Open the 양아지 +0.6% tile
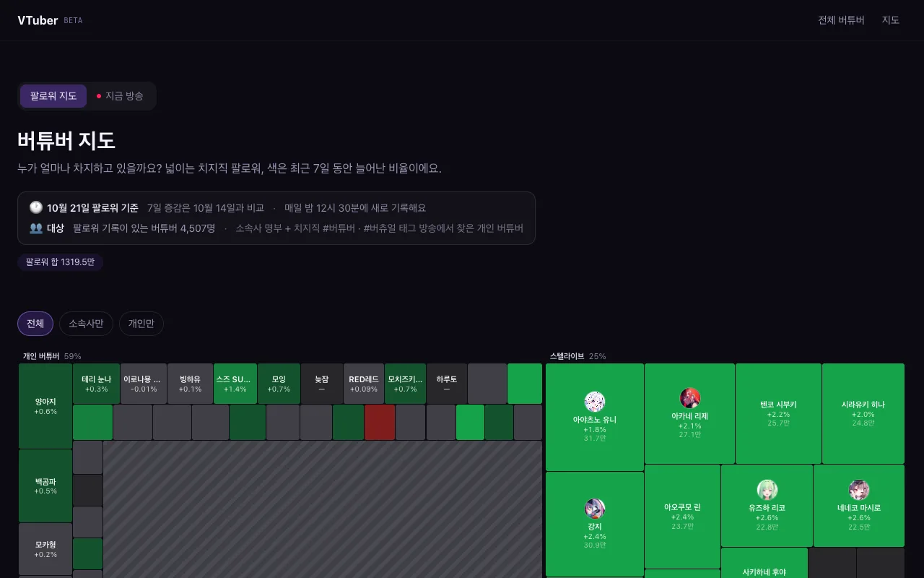This screenshot has height=578, width=924. pyautogui.click(x=45, y=406)
